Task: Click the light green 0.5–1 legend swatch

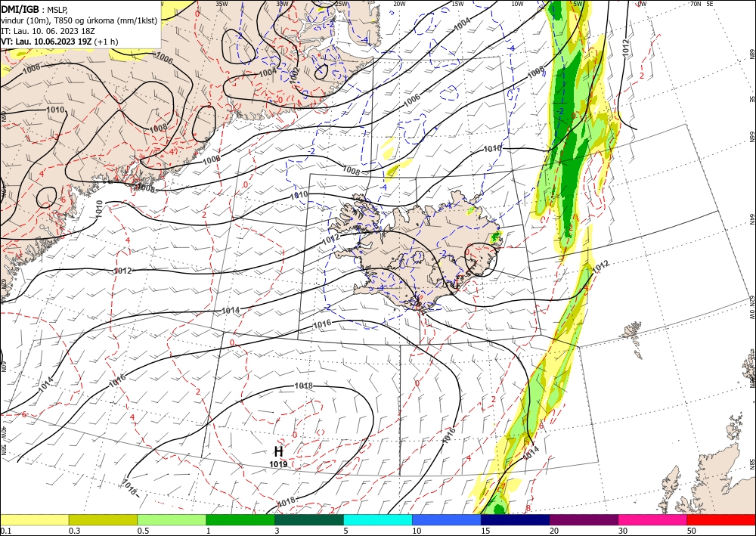Action: click(172, 519)
